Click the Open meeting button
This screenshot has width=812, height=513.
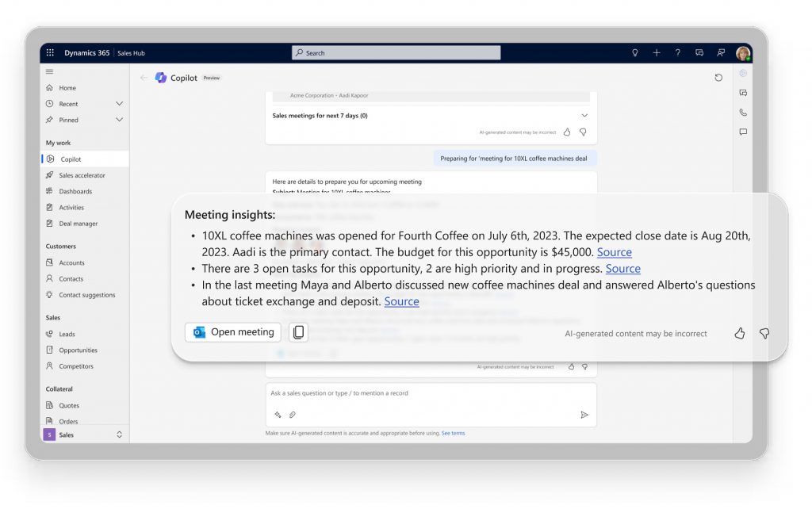233,331
